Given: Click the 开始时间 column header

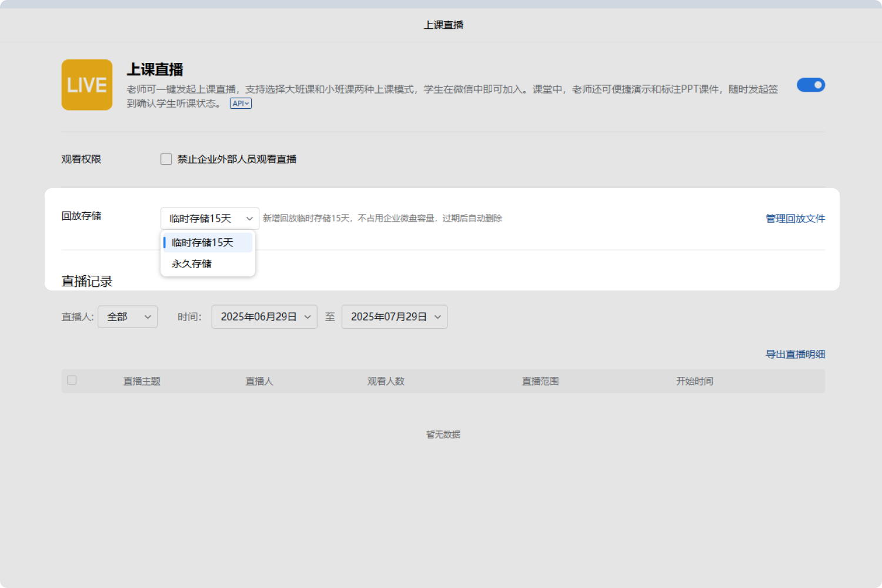Looking at the screenshot, I should [694, 382].
